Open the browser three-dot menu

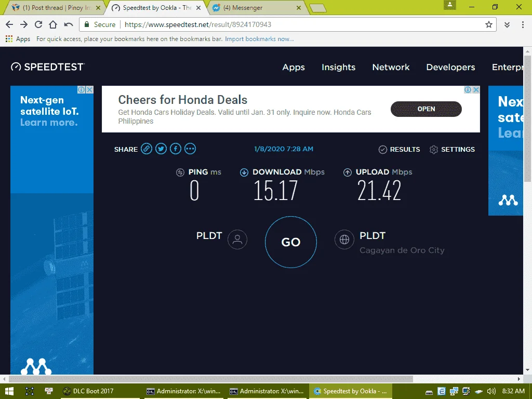point(523,24)
